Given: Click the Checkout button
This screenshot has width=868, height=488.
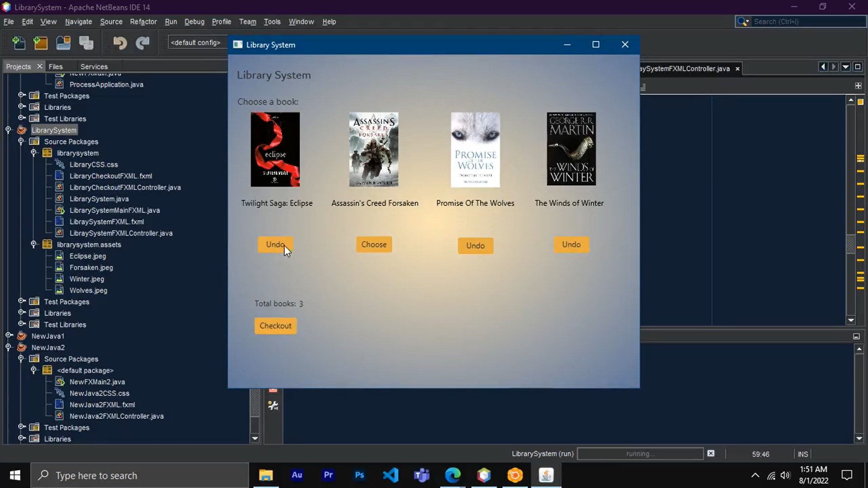Looking at the screenshot, I should [x=275, y=325].
